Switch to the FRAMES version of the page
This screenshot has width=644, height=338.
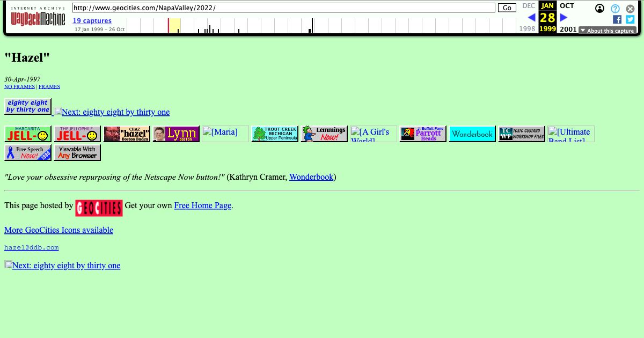49,86
